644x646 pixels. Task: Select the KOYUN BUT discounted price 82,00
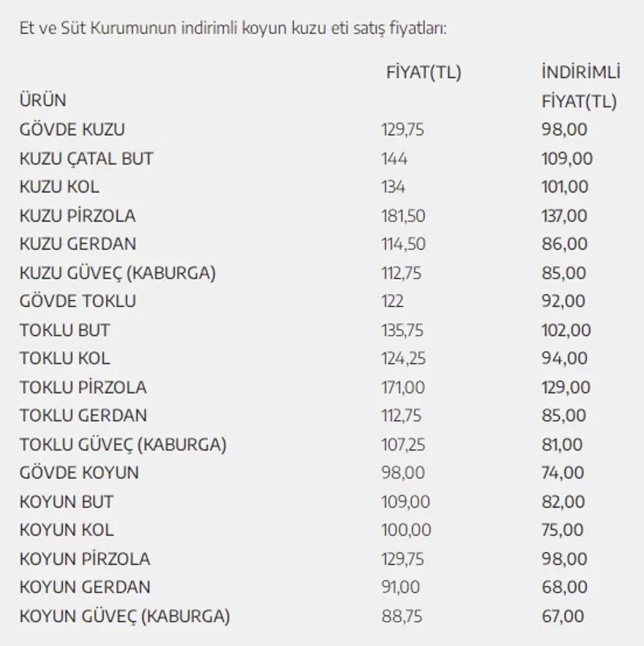(563, 502)
